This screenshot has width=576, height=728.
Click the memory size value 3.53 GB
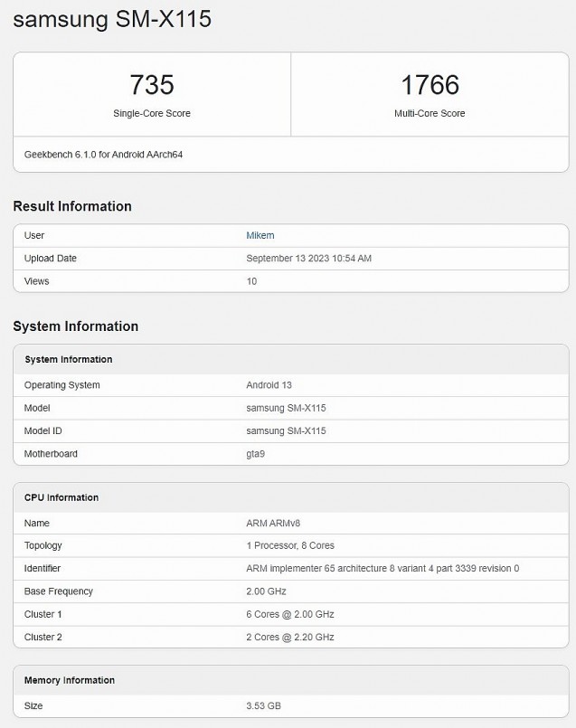[x=265, y=705]
